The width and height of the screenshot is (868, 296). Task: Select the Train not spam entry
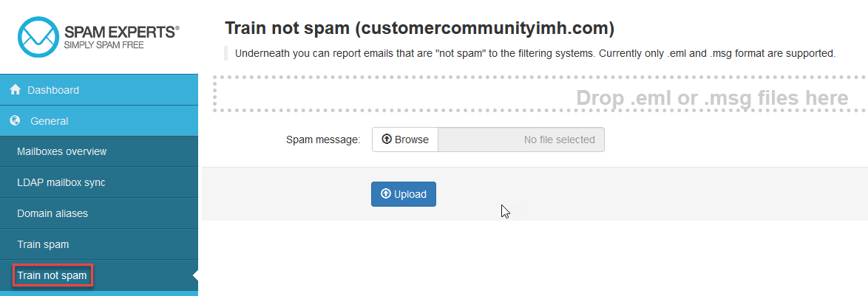[52, 276]
